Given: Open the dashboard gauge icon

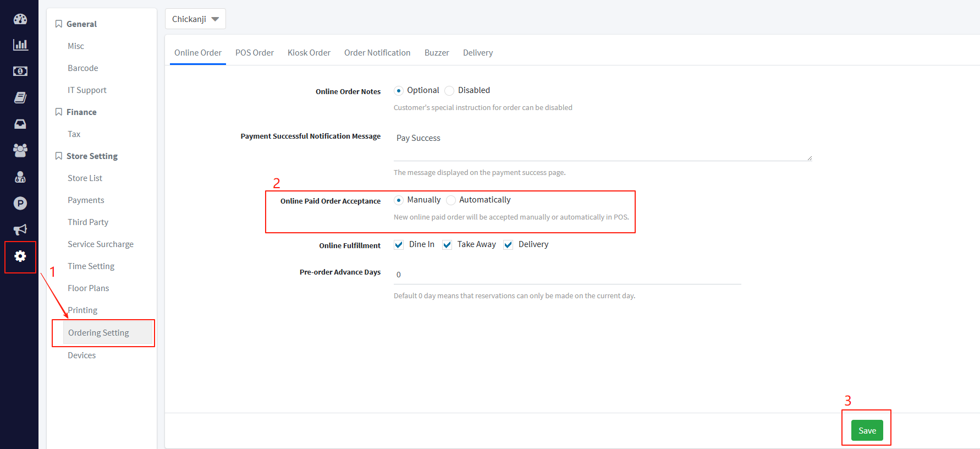Looking at the screenshot, I should 20,19.
